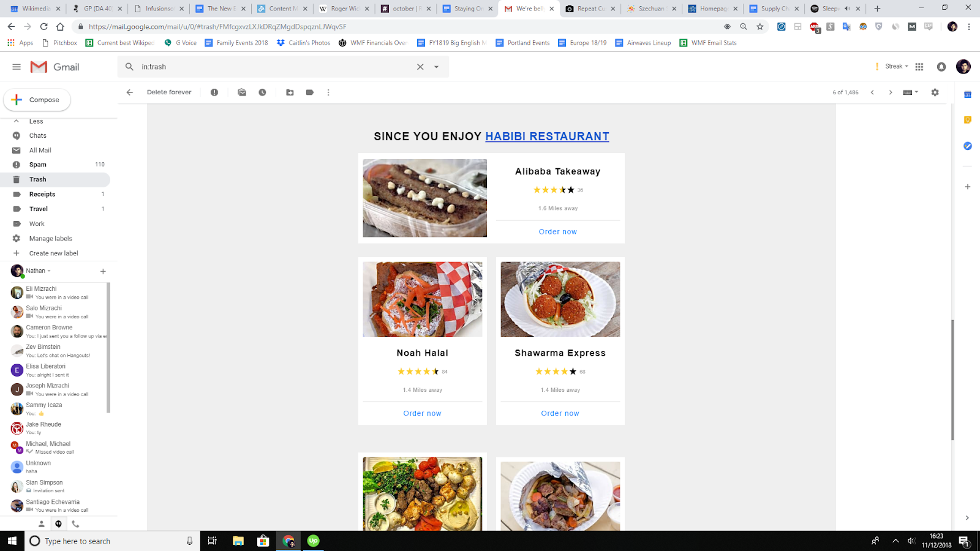Image resolution: width=980 pixels, height=551 pixels.
Task: Open the Google apps grid
Action: (x=919, y=67)
